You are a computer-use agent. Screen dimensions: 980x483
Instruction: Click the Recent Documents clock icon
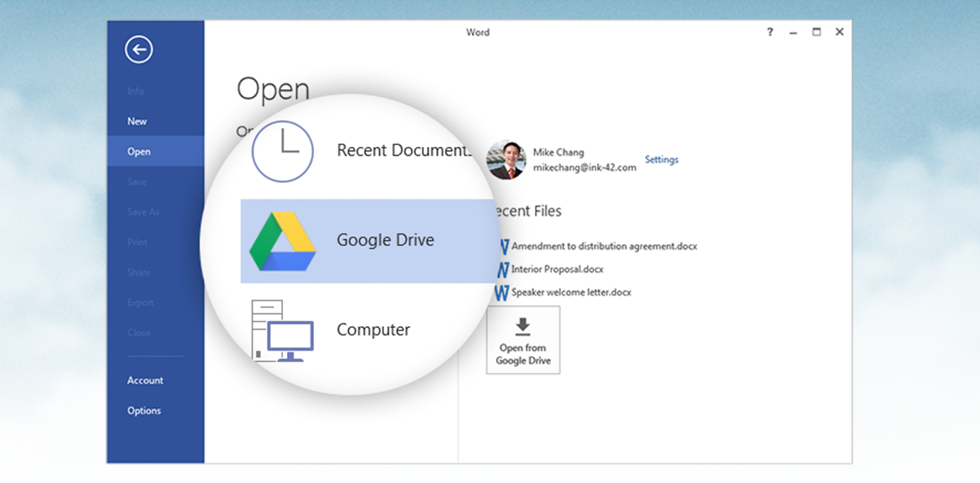click(x=282, y=150)
